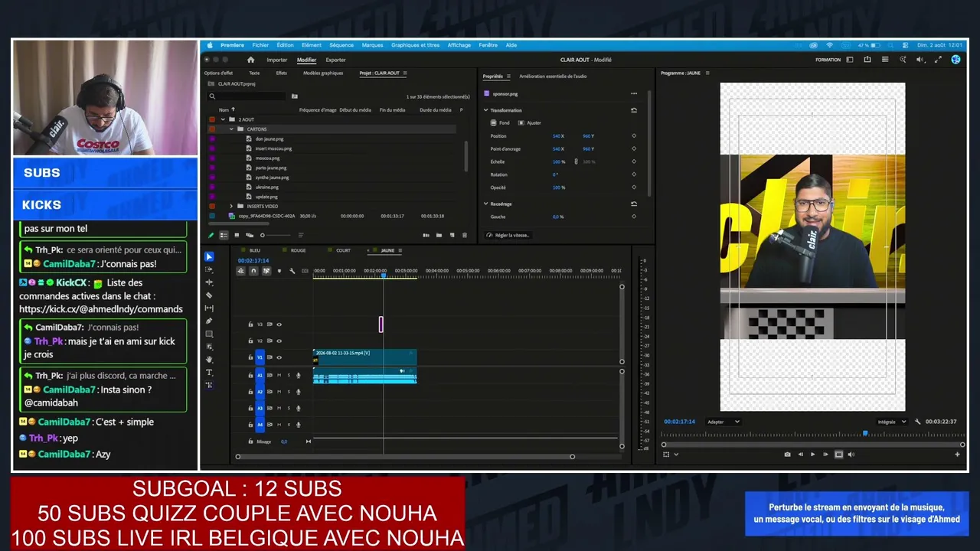Open the quick export icon in header
This screenshot has width=980, height=551.
point(867,60)
